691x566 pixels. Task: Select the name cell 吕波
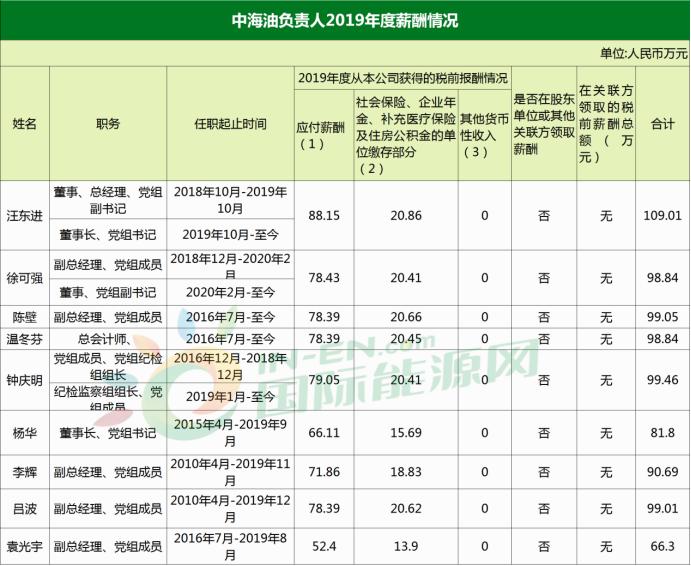25,509
